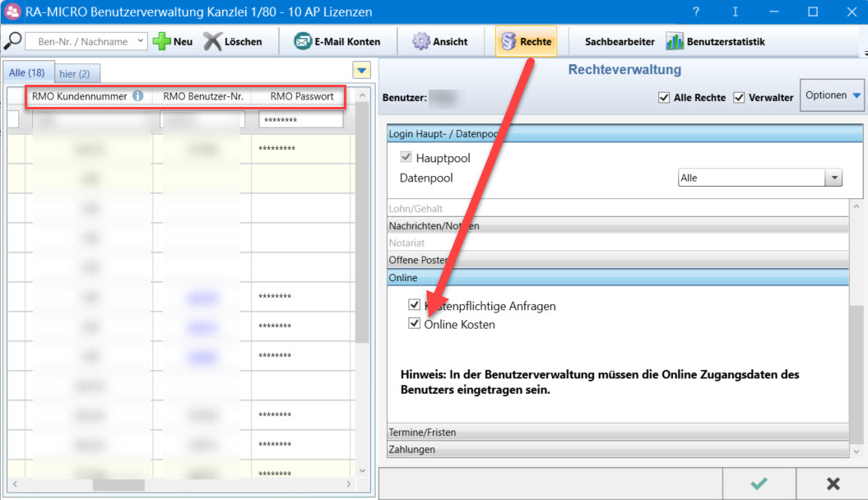
Task: Collapse the Login Haupt- / Datenpool section
Action: 624,133
